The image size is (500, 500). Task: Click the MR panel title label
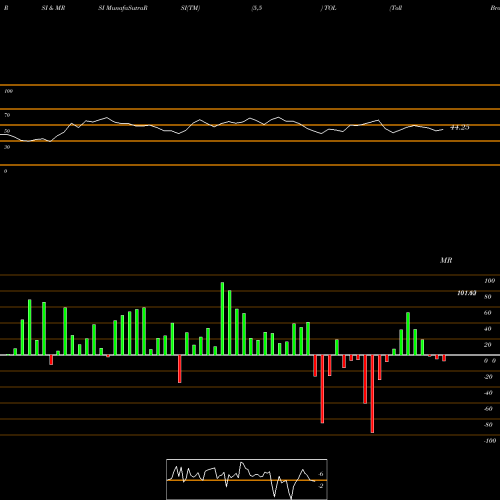pos(446,260)
